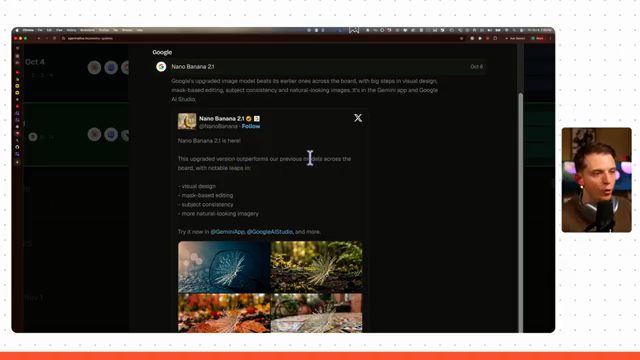The image size is (640, 360).
Task: Click the blue round avatar in the Oct 4 row
Action: coord(111,67)
